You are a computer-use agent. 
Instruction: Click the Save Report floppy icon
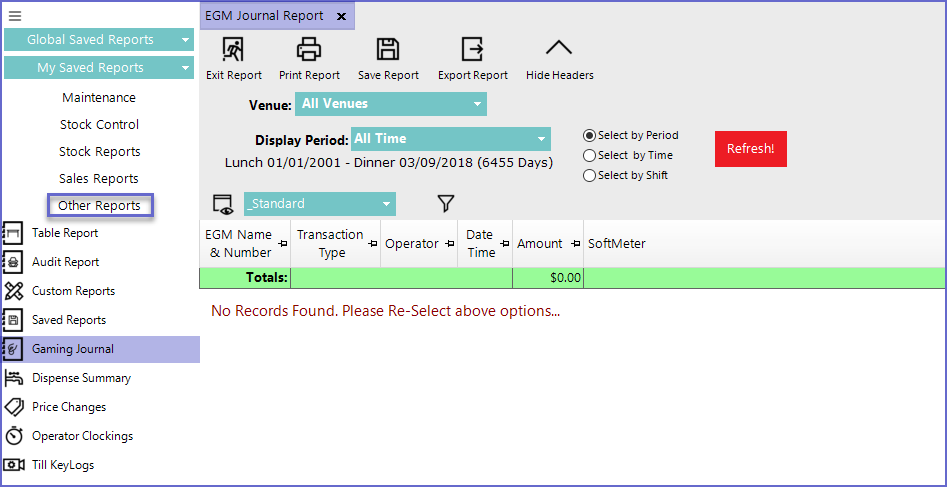click(x=387, y=50)
